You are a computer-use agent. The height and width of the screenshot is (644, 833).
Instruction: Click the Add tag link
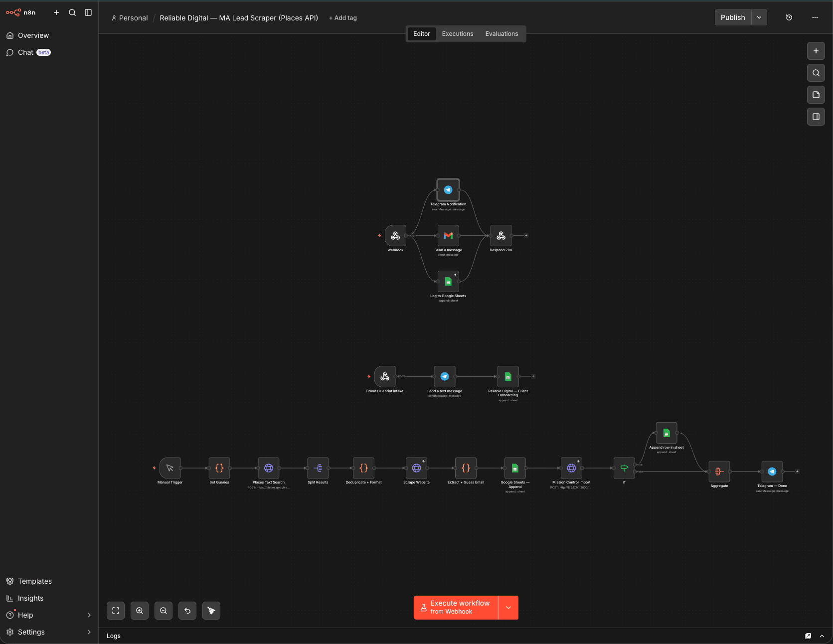(343, 18)
